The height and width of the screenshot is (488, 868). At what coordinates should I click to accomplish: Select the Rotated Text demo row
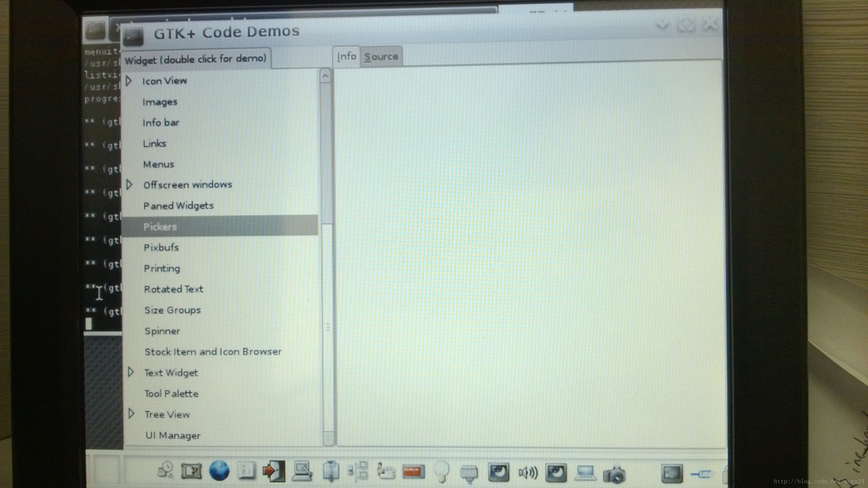click(221, 289)
